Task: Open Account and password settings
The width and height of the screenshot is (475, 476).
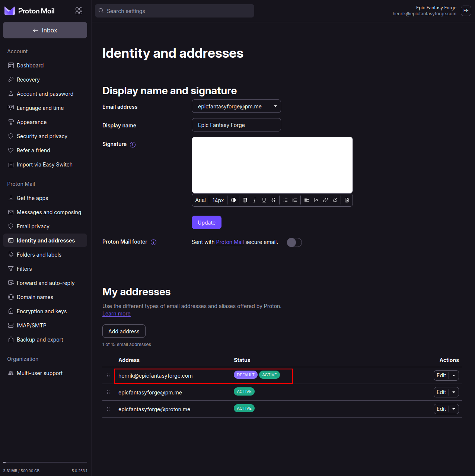Action: tap(45, 94)
